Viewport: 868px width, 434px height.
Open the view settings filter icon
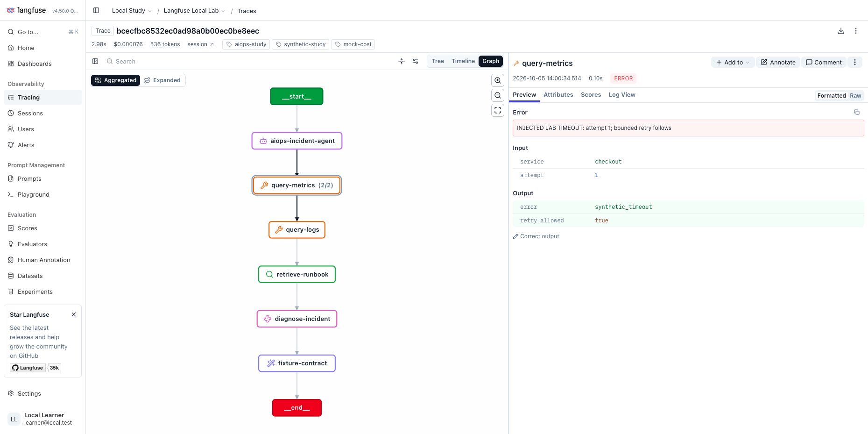coord(416,61)
